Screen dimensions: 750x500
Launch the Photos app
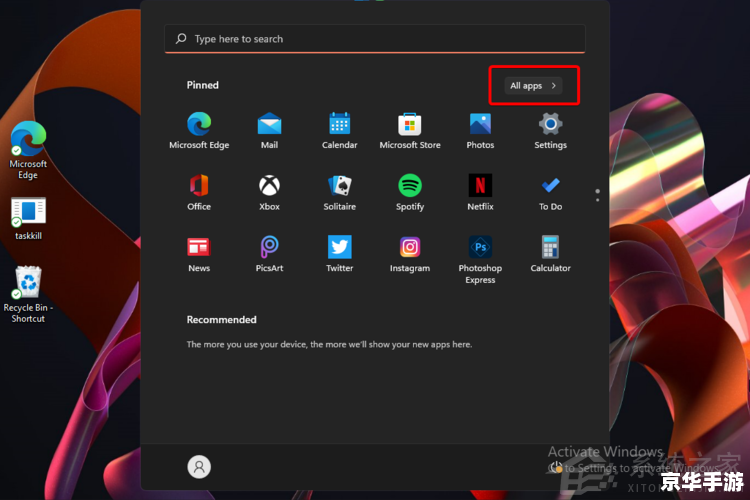pos(480,130)
